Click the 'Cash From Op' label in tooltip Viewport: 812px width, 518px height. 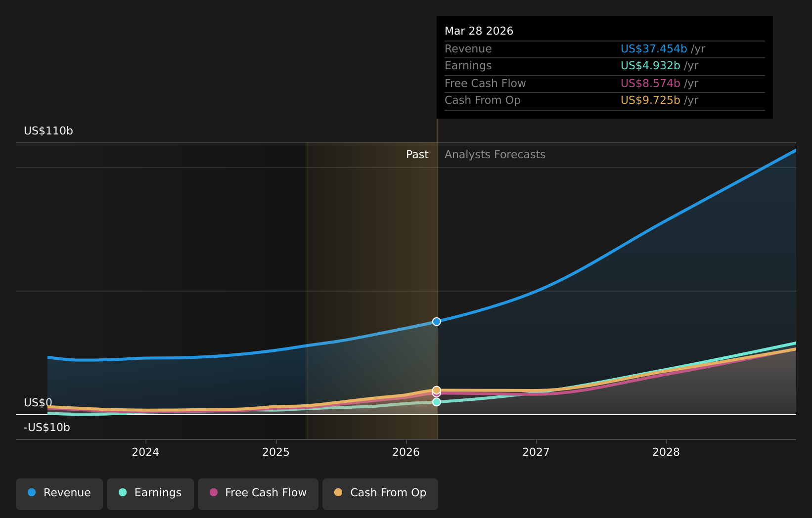483,100
